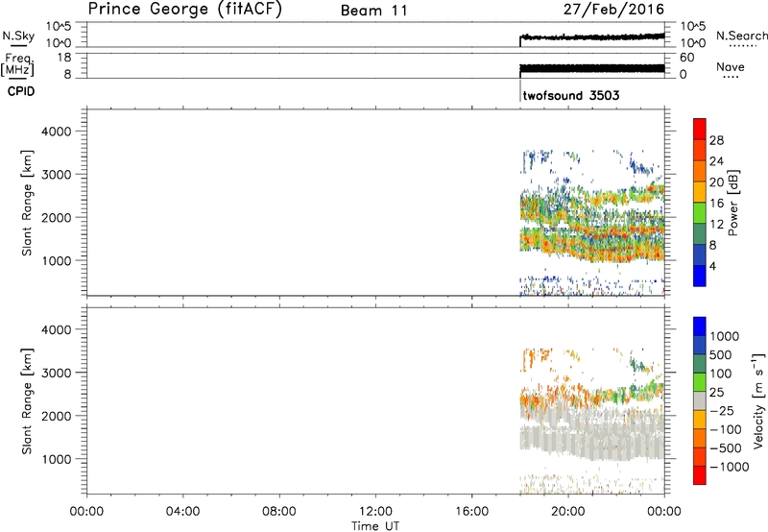Image resolution: width=768 pixels, height=532 pixels.
Task: Click the 'Velocity [m s-1]' colorbar title
Action: (758, 400)
